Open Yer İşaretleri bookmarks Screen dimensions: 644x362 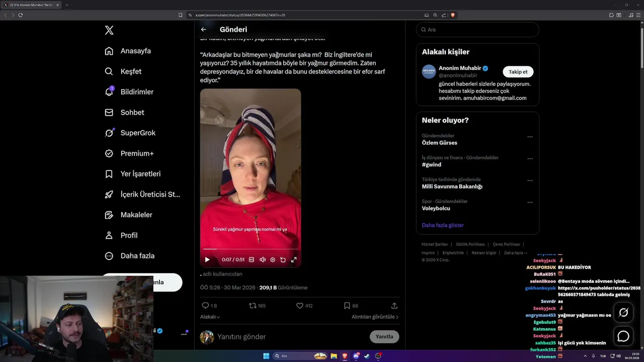coord(132,174)
